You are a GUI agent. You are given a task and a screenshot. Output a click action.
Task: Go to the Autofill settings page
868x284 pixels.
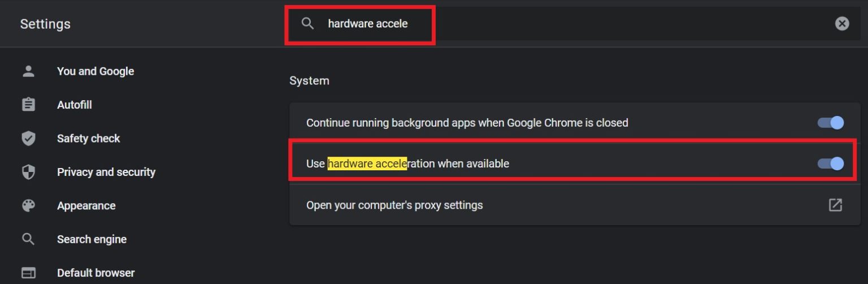click(x=74, y=105)
